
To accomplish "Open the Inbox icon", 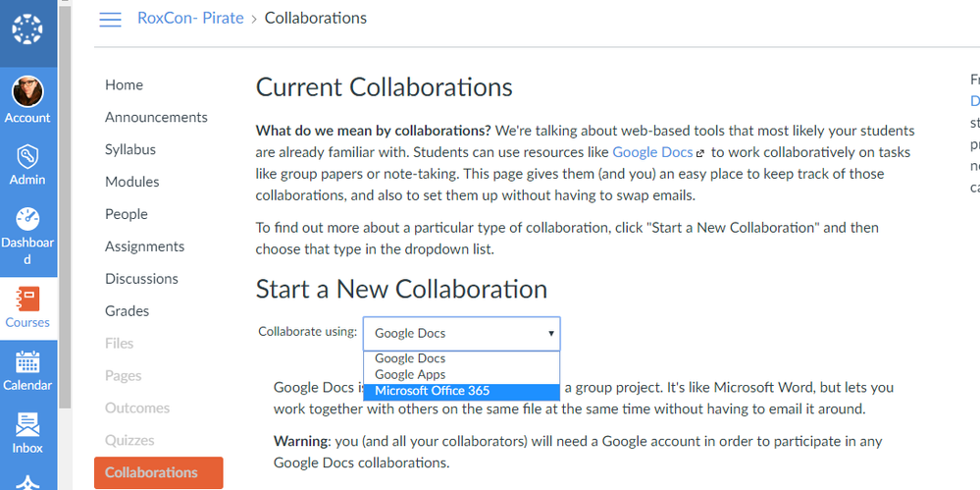I will click(27, 424).
